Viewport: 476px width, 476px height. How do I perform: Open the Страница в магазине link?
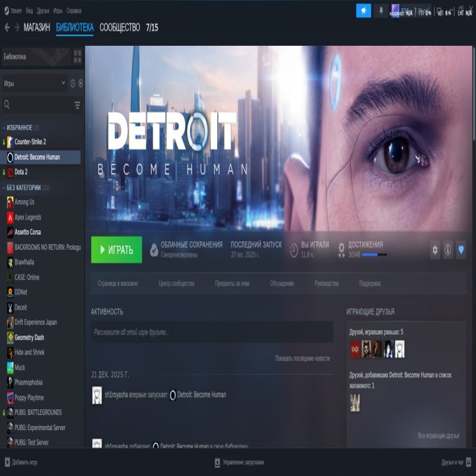click(x=118, y=284)
